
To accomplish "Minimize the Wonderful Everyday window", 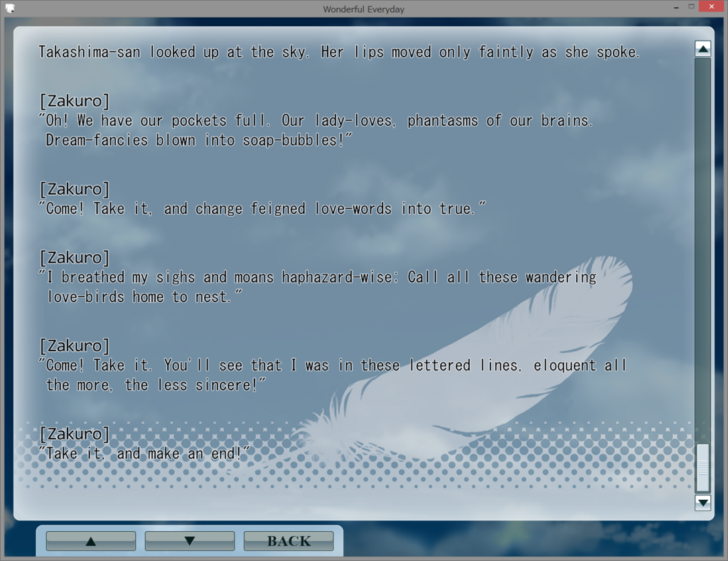I will pos(676,7).
